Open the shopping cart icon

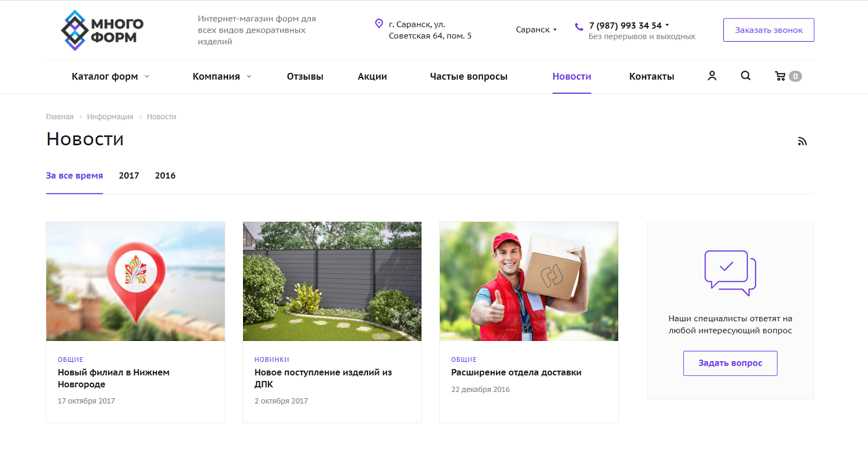780,76
